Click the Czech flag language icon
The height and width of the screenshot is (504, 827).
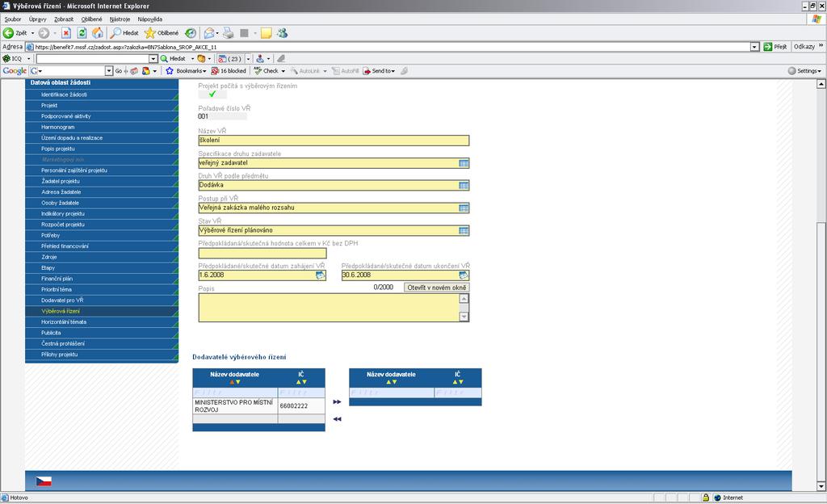click(44, 481)
